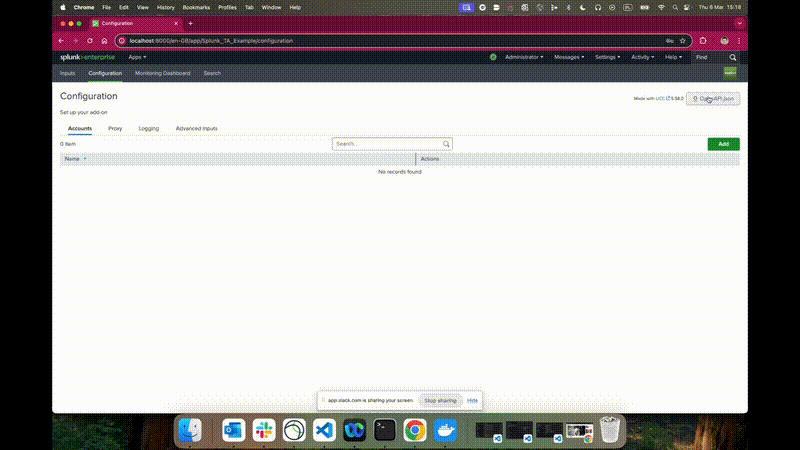Open the Chrome profile avatar

tap(724, 41)
